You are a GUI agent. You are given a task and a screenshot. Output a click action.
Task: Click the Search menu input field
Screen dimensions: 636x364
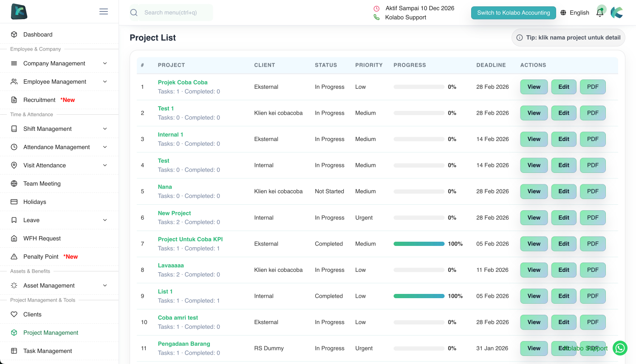(x=176, y=13)
